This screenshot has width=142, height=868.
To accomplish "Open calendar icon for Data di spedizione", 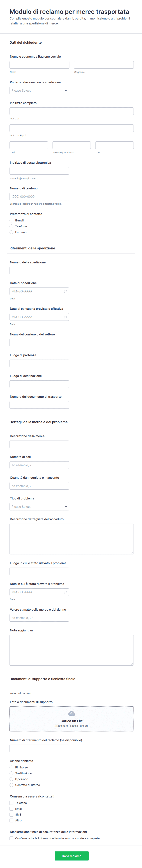I will 65,291.
